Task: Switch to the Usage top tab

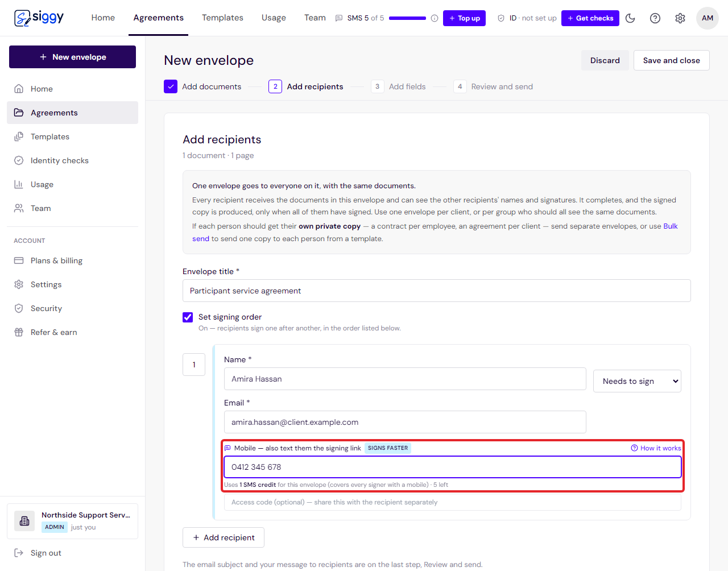Action: [274, 18]
